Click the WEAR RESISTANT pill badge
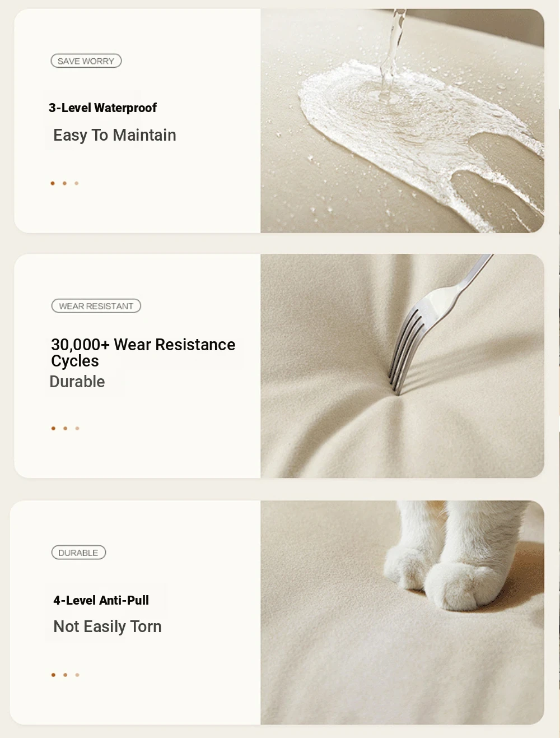 click(x=96, y=306)
